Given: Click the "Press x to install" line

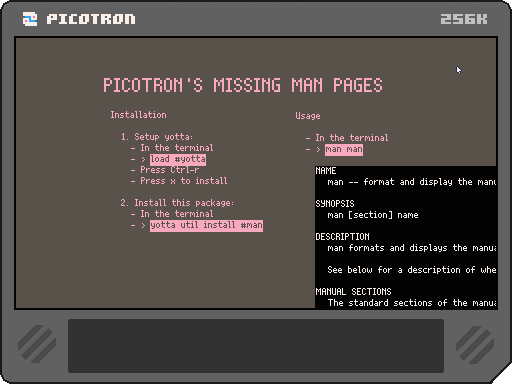Looking at the screenshot, I should click(184, 181).
